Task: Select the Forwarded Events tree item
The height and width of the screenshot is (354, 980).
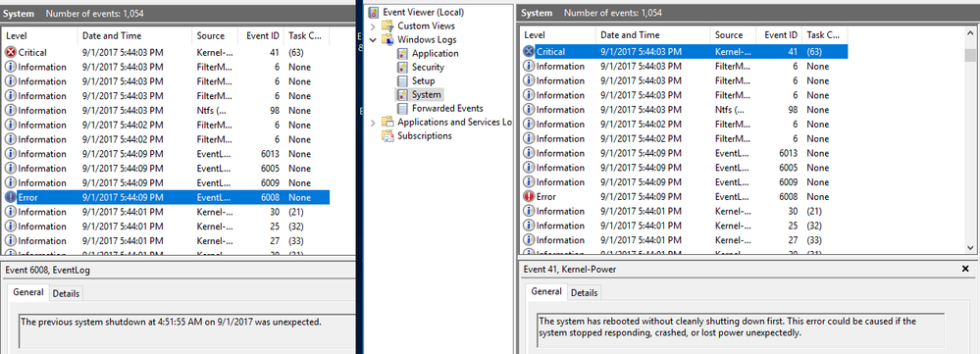Action: (x=447, y=108)
